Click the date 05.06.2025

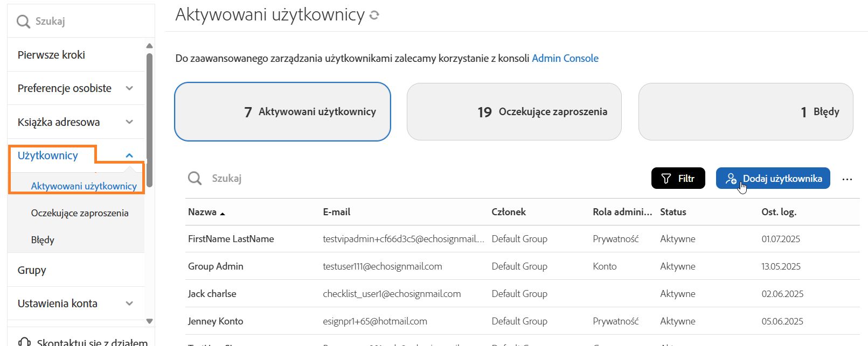pyautogui.click(x=782, y=321)
